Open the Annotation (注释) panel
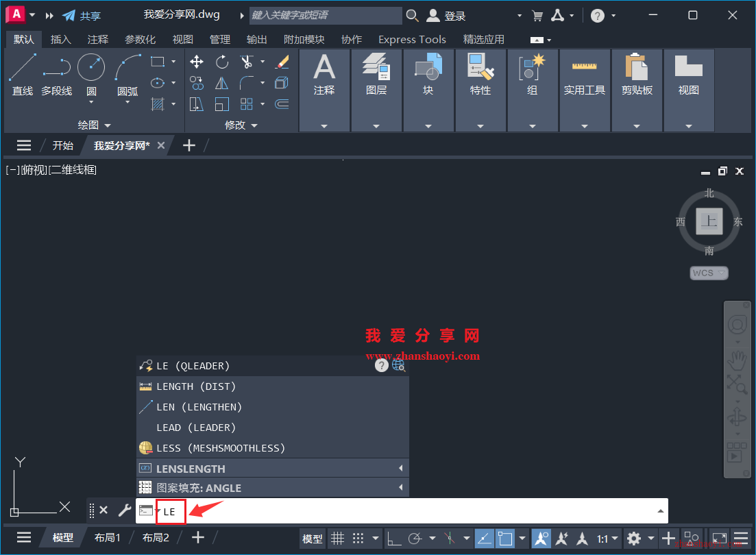 pos(324,90)
